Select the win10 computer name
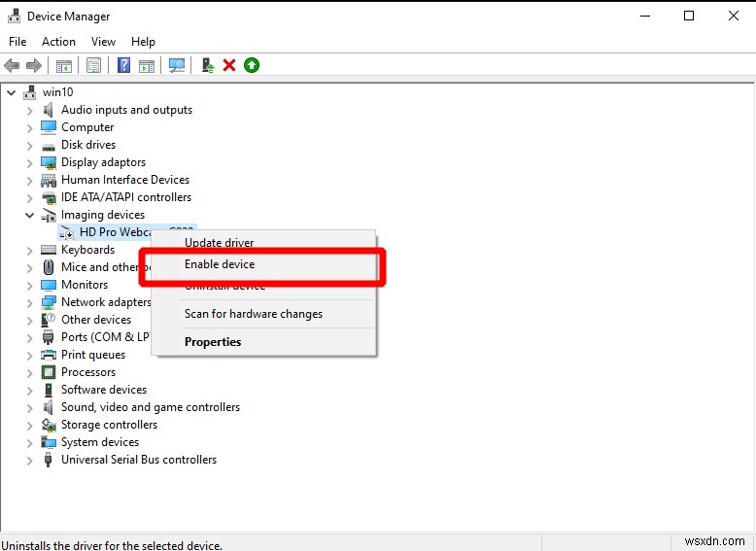 pyautogui.click(x=58, y=92)
